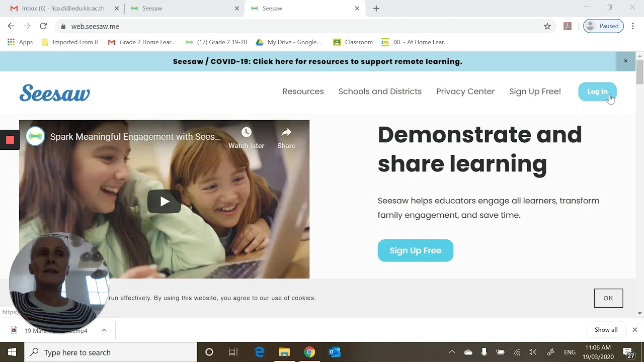Click the Watch later clock icon
The image size is (644, 362).
tap(246, 132)
